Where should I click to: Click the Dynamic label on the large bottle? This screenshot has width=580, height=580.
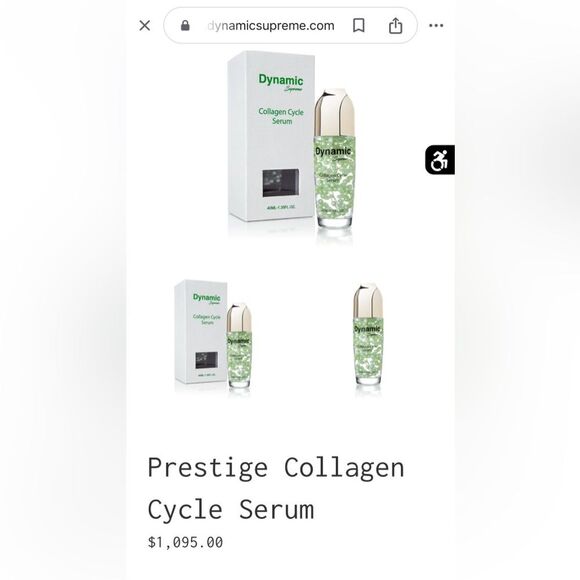pos(333,151)
